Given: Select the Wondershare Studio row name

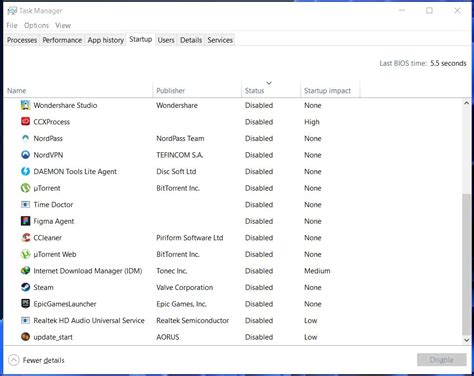Looking at the screenshot, I should (65, 105).
